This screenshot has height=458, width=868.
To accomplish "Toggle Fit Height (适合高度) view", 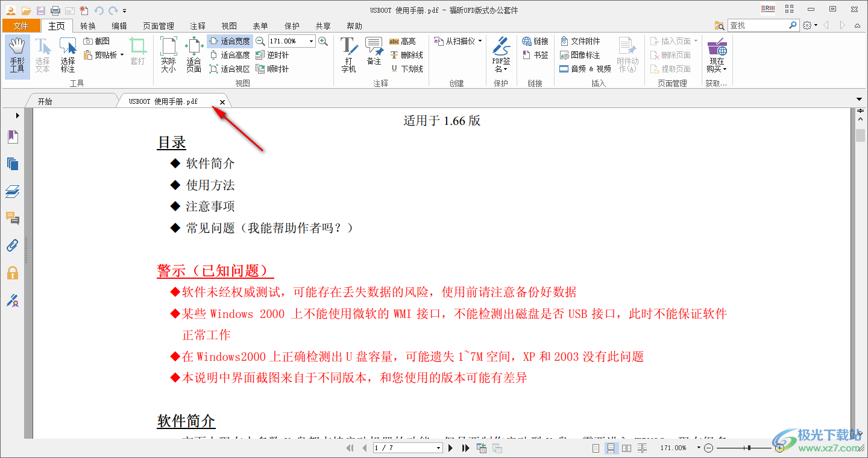I will tap(230, 55).
